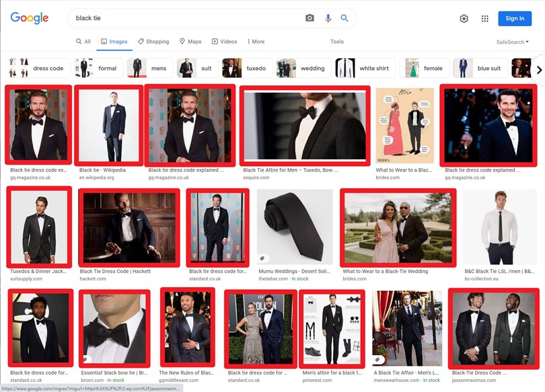The width and height of the screenshot is (545, 392).
Task: Select the white shirt filter chip
Action: click(x=363, y=69)
